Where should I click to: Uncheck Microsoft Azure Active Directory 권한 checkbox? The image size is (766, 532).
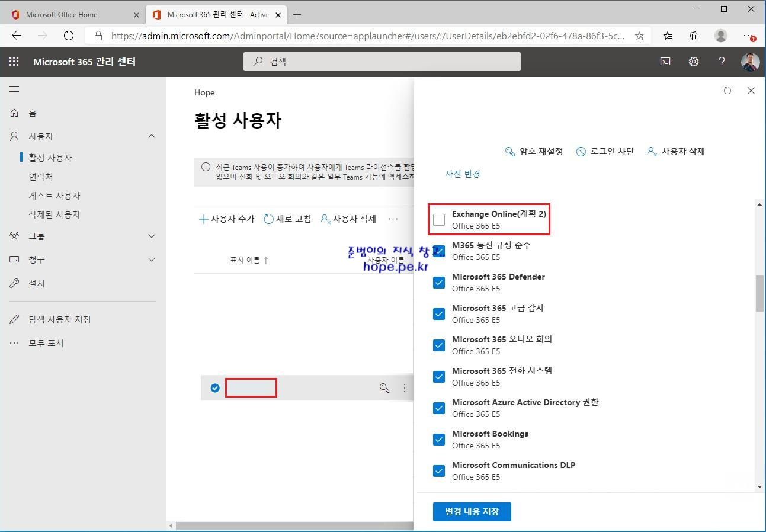click(439, 408)
